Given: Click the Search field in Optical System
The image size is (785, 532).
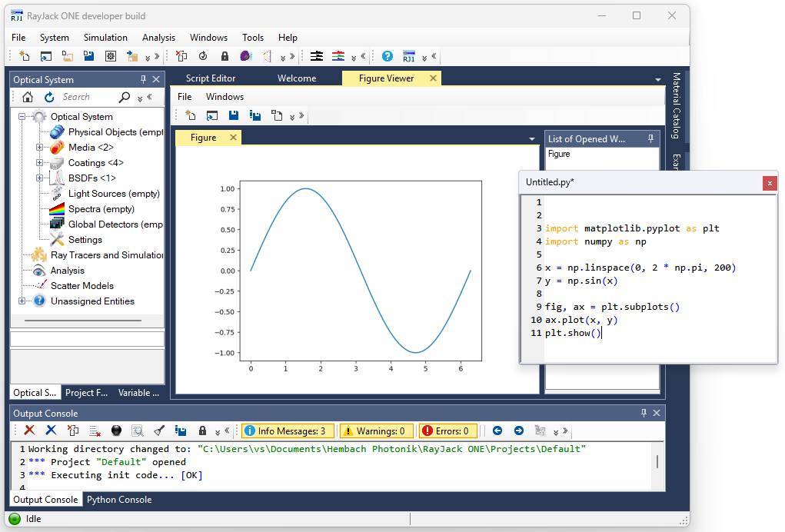Looking at the screenshot, I should (88, 97).
